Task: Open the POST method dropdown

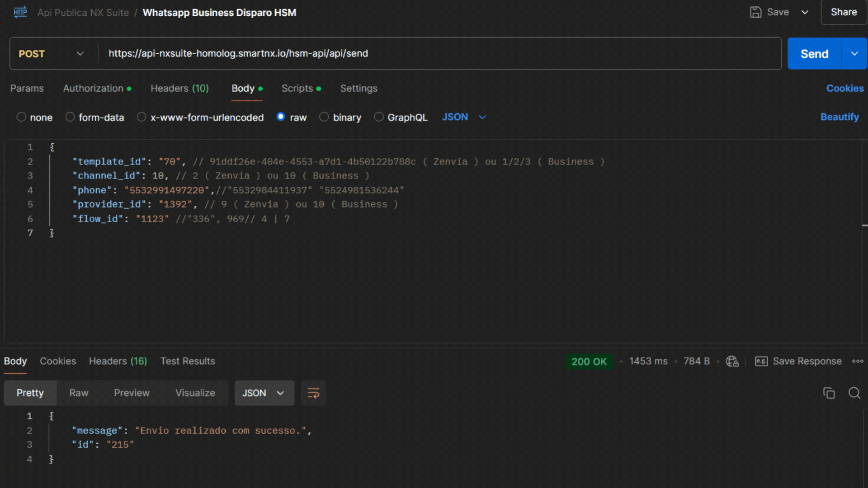Action: click(x=51, y=54)
